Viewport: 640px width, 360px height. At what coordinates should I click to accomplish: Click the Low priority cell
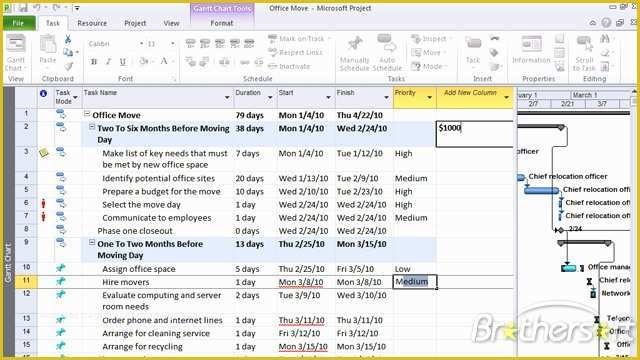coord(415,269)
